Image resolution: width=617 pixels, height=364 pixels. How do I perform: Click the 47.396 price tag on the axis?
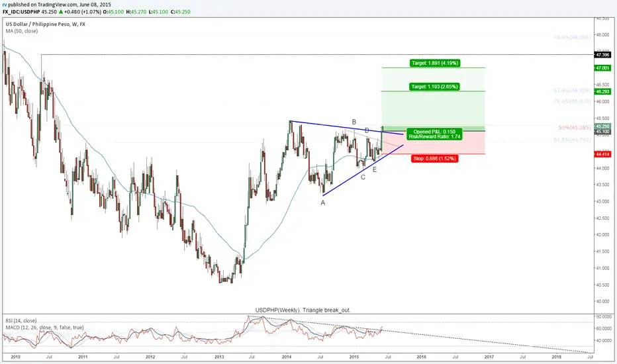(602, 55)
